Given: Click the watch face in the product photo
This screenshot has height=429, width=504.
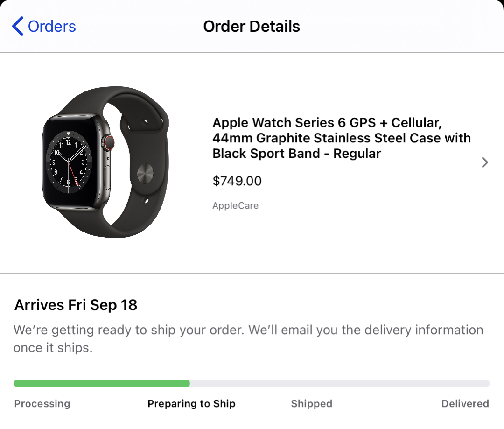Looking at the screenshot, I should click(x=69, y=162).
